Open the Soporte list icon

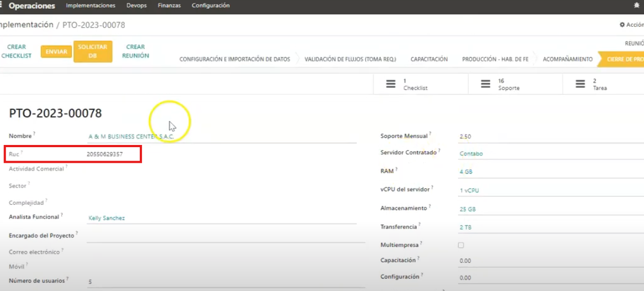coord(485,84)
